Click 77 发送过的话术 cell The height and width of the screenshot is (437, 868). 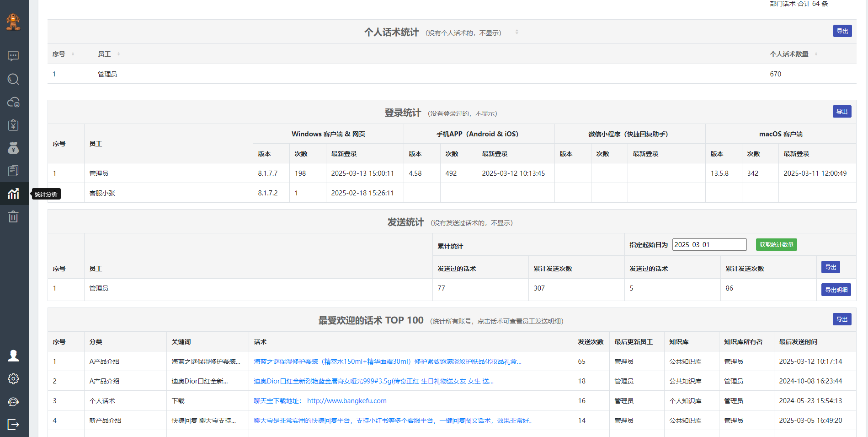coord(441,288)
